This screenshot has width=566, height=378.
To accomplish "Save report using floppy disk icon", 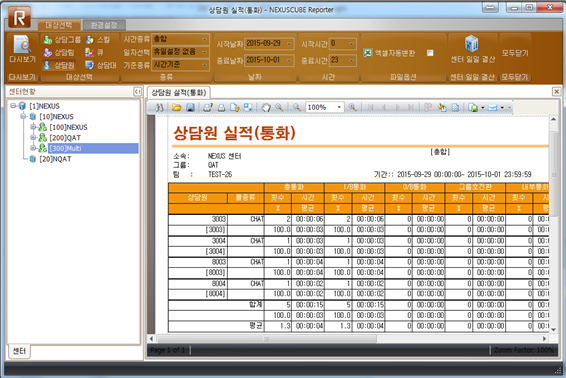I will coord(190,107).
